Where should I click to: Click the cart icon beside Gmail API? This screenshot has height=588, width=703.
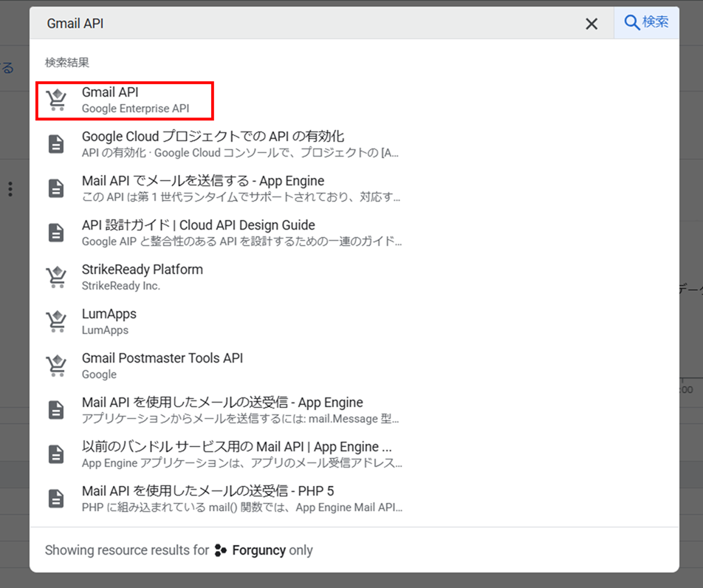coord(56,100)
